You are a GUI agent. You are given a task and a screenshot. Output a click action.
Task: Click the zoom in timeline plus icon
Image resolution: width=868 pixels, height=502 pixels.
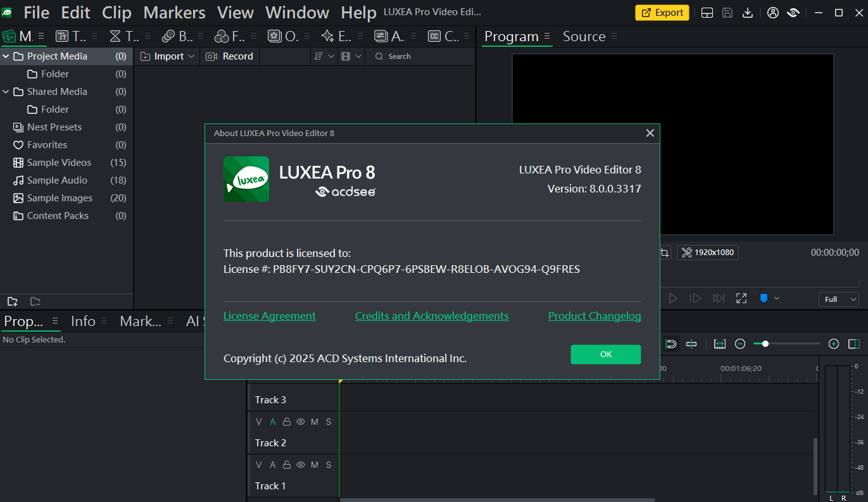pyautogui.click(x=834, y=344)
